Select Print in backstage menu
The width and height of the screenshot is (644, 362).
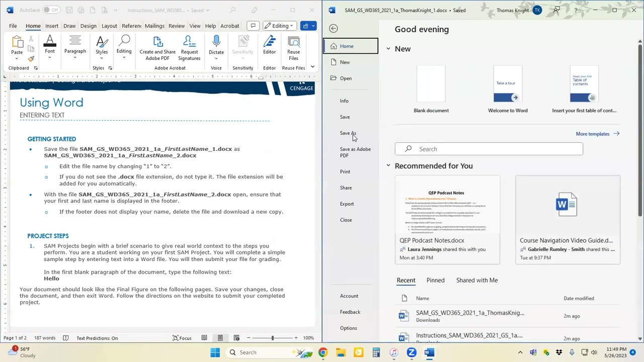click(345, 172)
